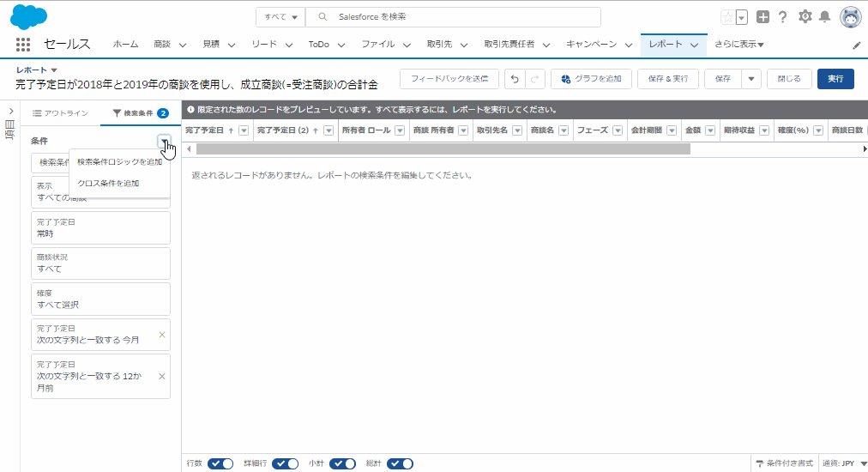This screenshot has height=472, width=868.
Task: Open the 確度 すべて選択 filter card
Action: (x=100, y=300)
